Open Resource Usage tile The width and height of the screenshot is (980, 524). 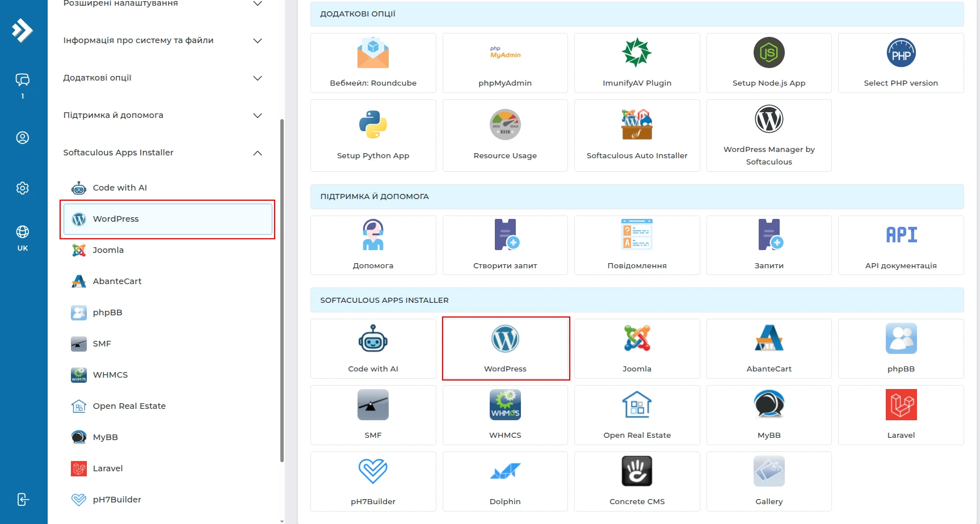click(x=505, y=136)
